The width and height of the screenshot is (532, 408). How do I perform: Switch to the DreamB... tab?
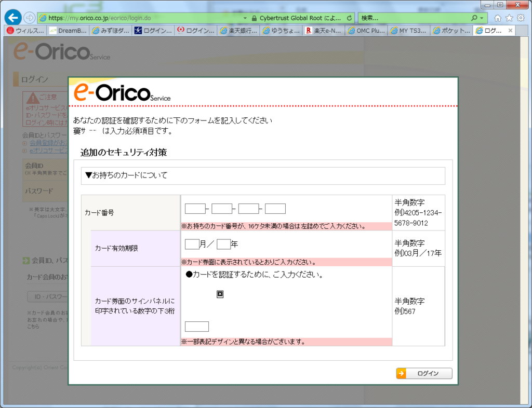click(68, 31)
